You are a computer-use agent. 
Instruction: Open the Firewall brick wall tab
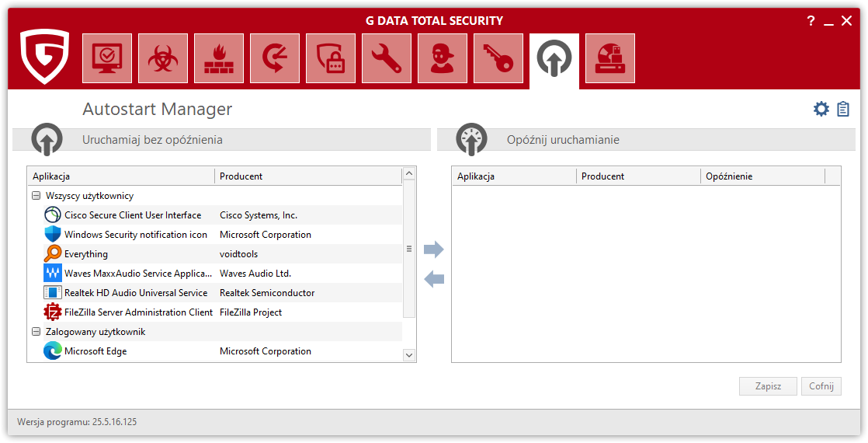pos(219,58)
